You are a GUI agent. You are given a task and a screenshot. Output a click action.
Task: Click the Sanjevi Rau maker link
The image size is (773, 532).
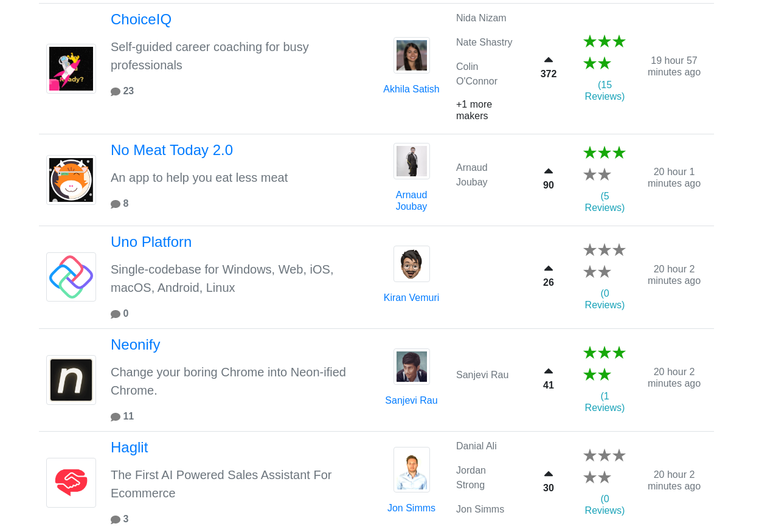tap(411, 399)
